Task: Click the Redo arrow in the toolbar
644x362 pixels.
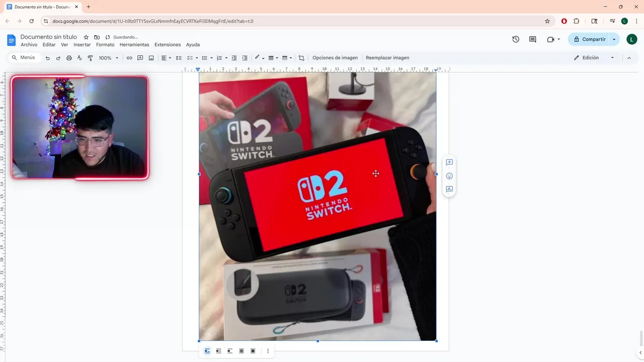Action: pos(58,58)
